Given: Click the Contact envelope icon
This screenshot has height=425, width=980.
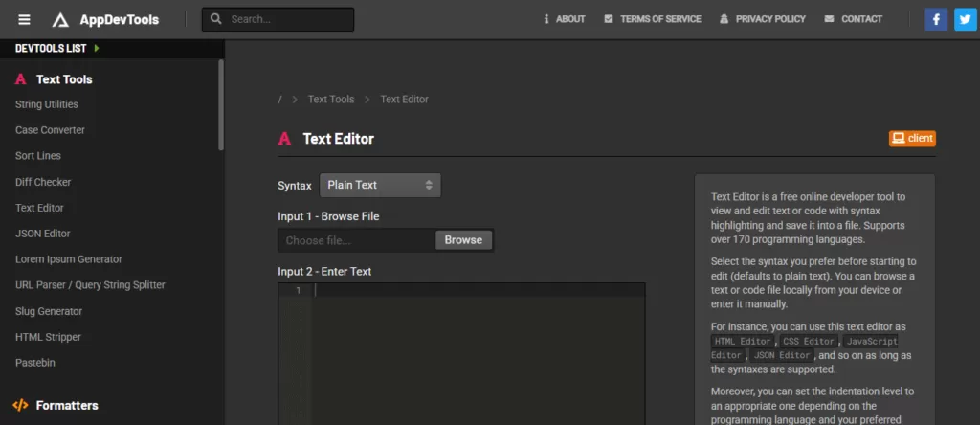Looking at the screenshot, I should pyautogui.click(x=830, y=19).
